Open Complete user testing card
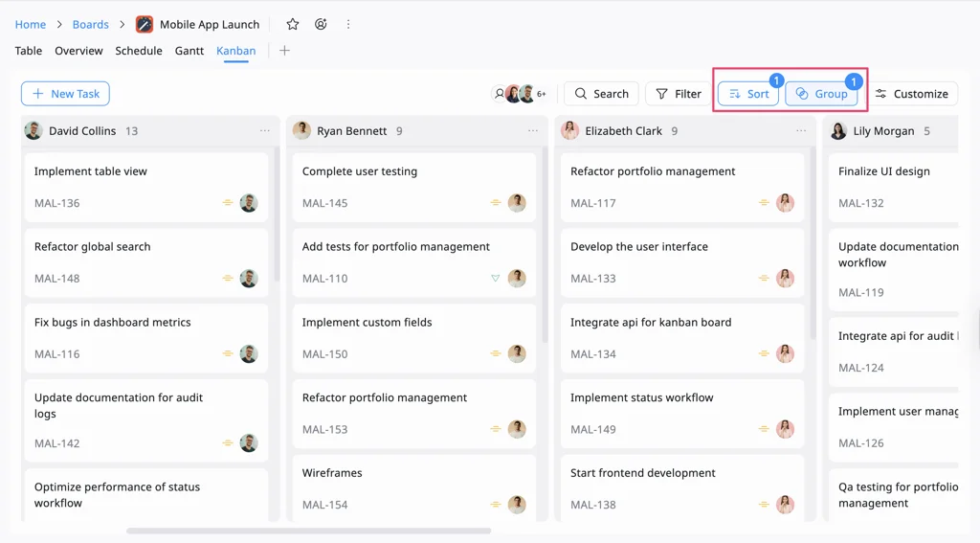Image resolution: width=980 pixels, height=543 pixels. point(414,187)
